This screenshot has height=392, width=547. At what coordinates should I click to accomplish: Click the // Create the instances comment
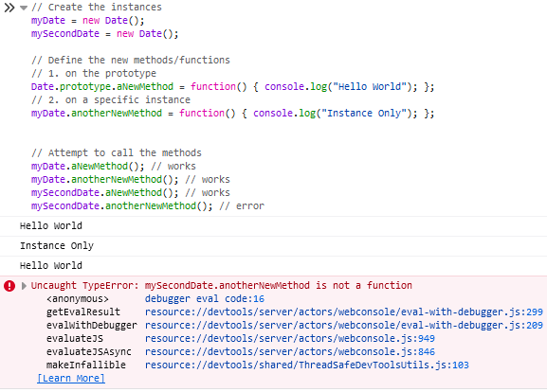coord(97,7)
